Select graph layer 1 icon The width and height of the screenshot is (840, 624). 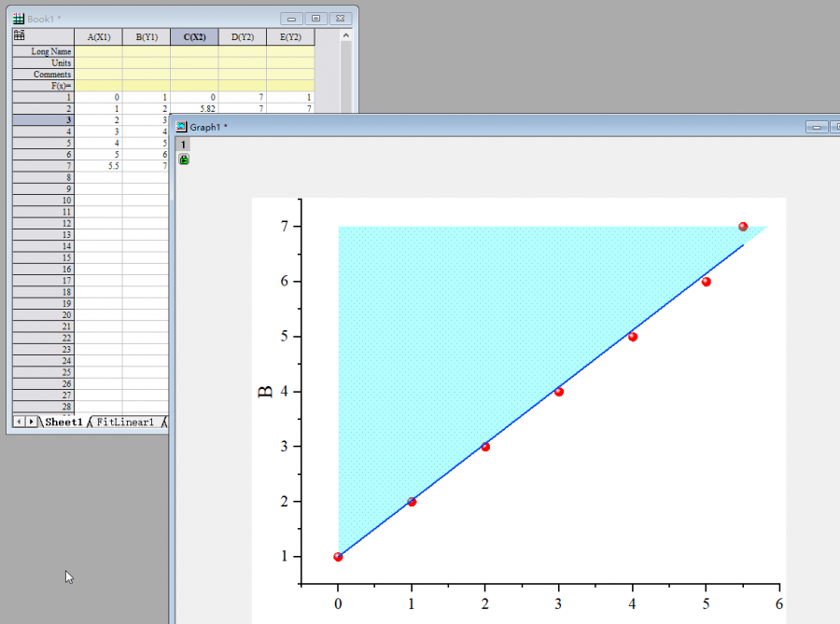[184, 145]
